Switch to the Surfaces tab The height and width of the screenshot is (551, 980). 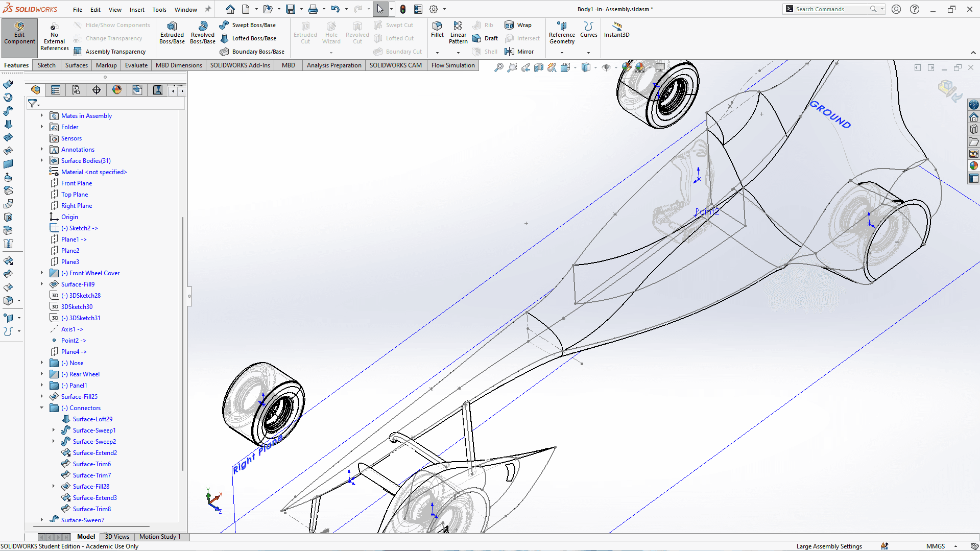point(77,65)
